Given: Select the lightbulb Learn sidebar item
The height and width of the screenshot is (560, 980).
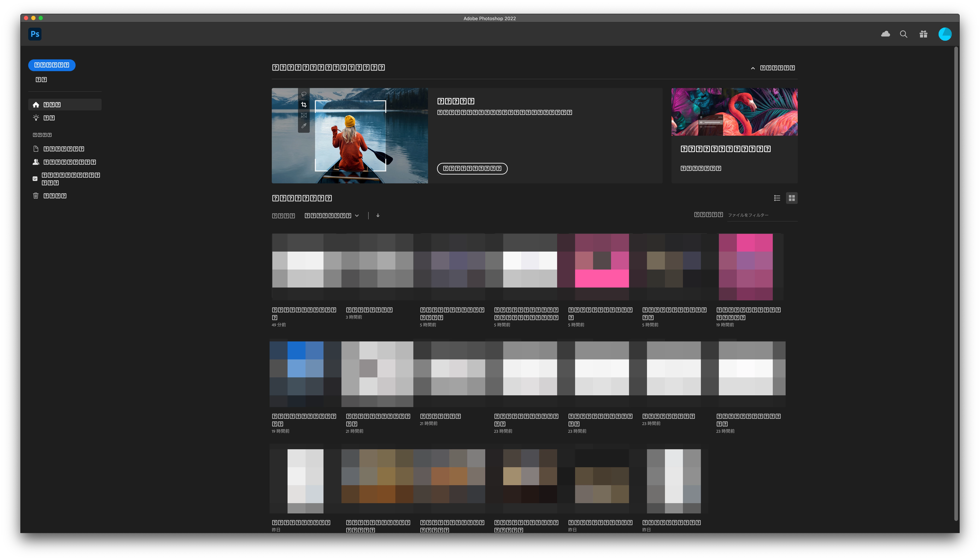Looking at the screenshot, I should pos(48,118).
